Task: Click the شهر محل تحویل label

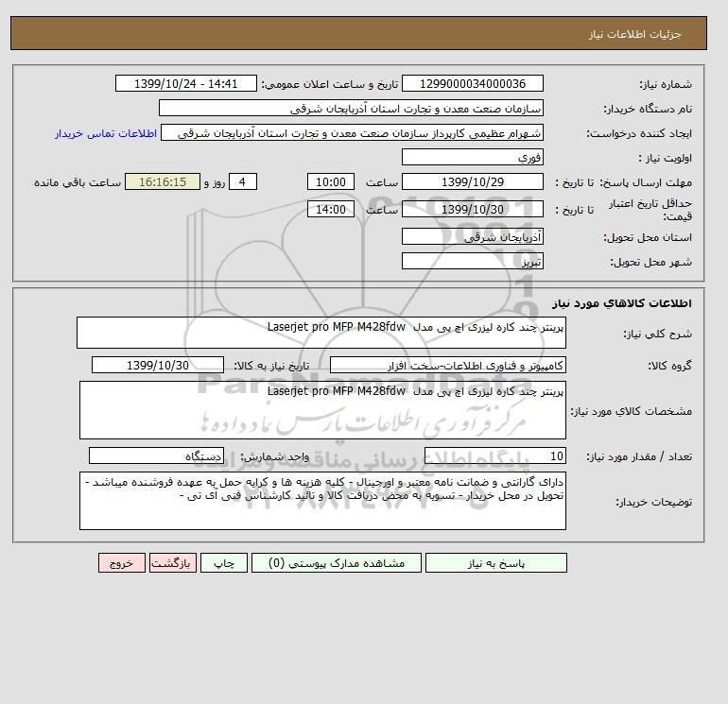Action: [x=650, y=262]
